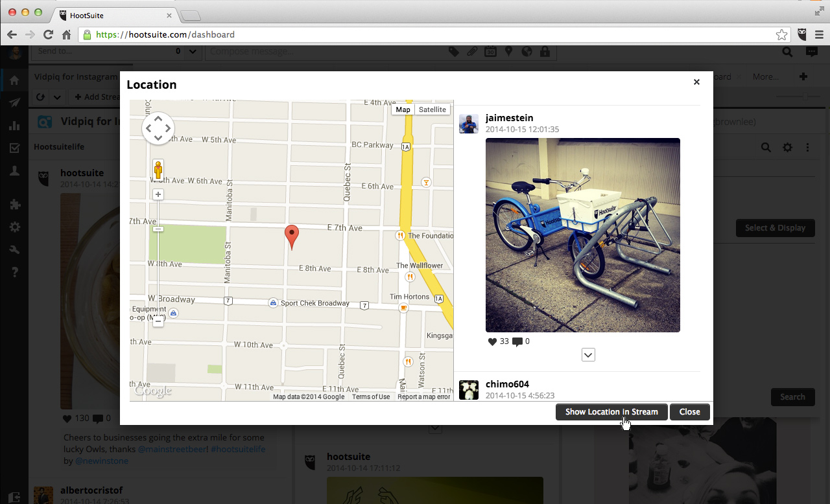Open the jaimestein username link
Viewport: 830px width, 504px height.
(509, 118)
